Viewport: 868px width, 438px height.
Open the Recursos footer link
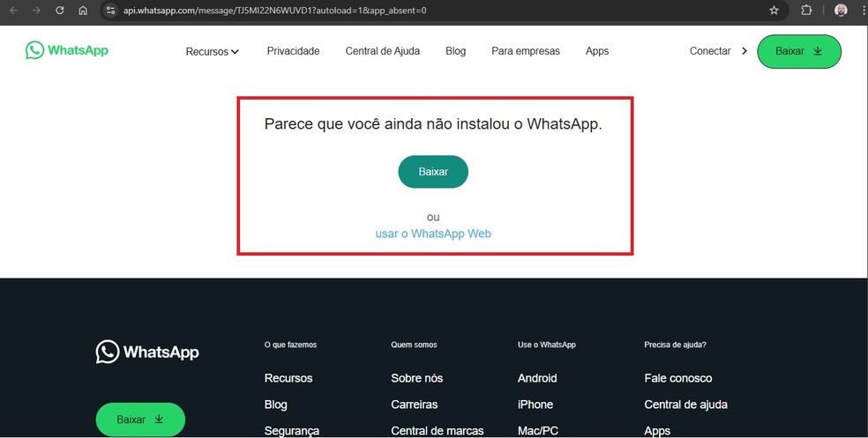point(288,378)
